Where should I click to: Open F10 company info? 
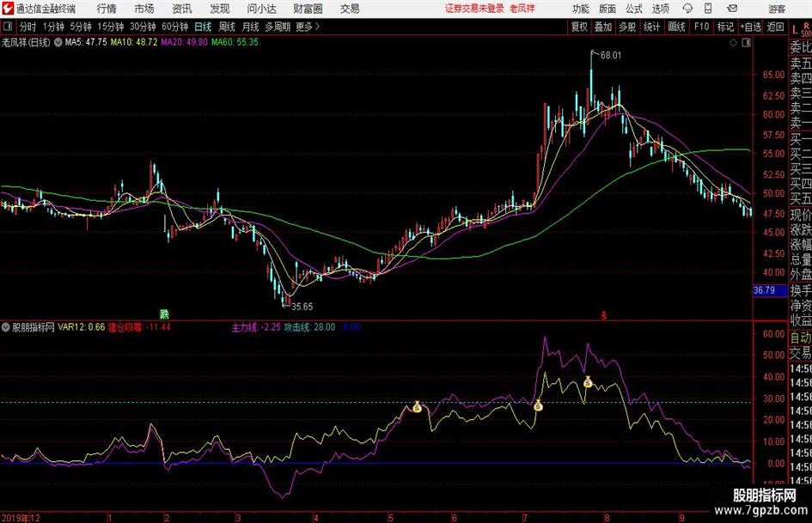pos(701,27)
